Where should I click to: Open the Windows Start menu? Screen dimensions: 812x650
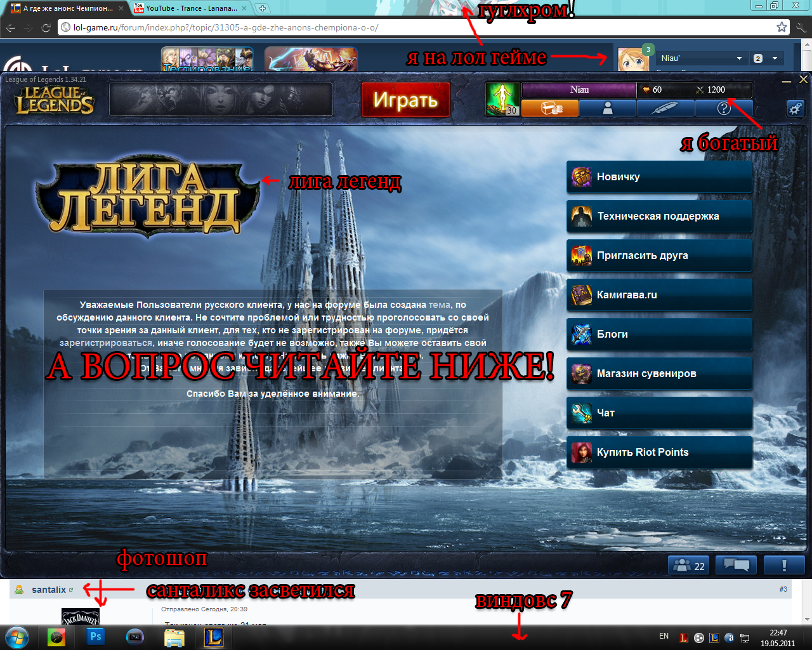click(16, 637)
